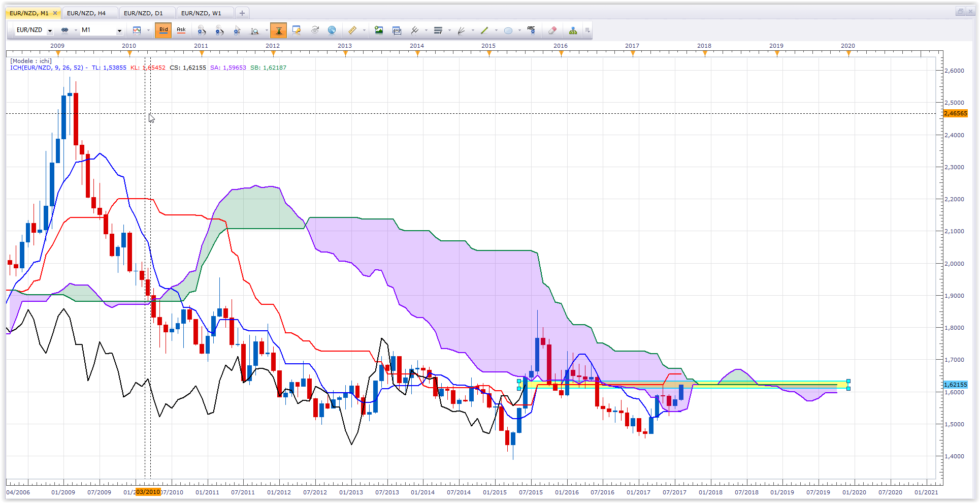Toggle the vertical autoscale button
This screenshot has width=980, height=503.
click(x=279, y=30)
